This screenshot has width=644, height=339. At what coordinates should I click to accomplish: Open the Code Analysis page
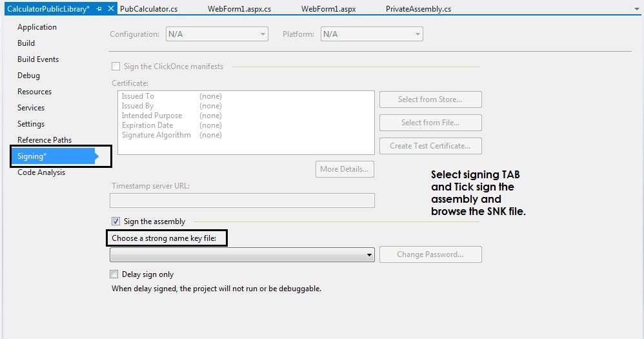click(x=41, y=172)
